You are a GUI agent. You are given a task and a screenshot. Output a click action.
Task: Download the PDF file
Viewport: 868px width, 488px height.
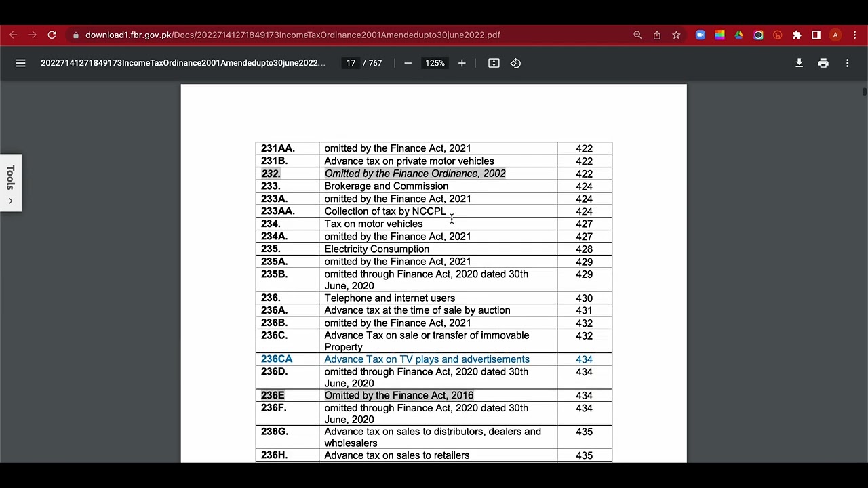pos(799,63)
